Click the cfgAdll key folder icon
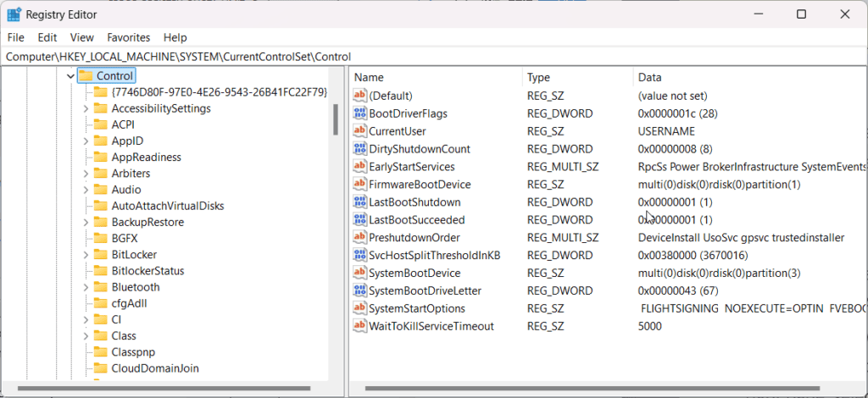 (100, 303)
